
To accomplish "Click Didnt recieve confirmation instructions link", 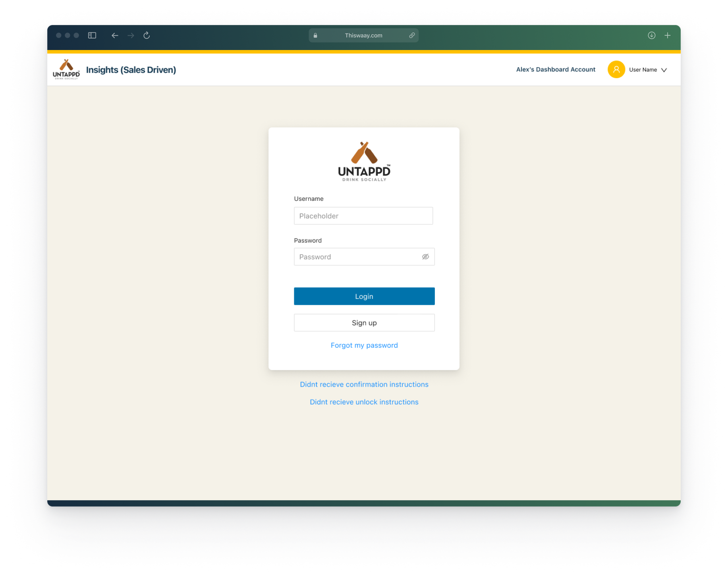I will pos(364,384).
